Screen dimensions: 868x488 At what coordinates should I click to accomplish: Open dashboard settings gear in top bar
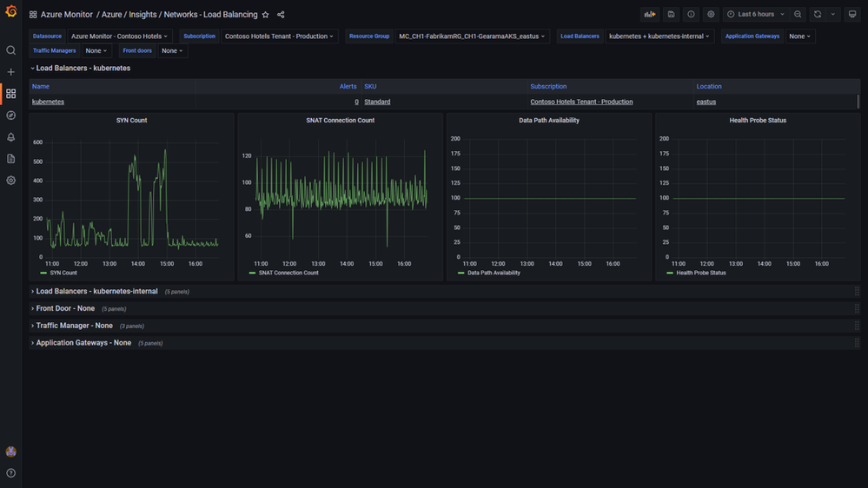(x=711, y=15)
